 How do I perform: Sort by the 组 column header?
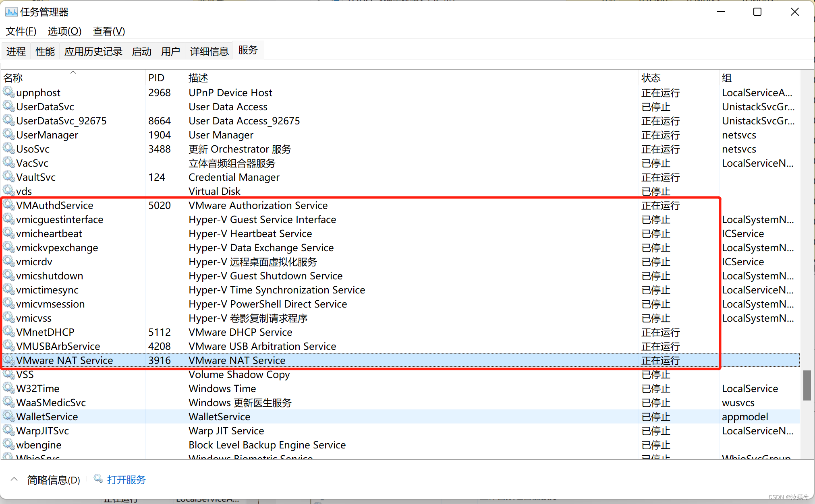pyautogui.click(x=759, y=77)
